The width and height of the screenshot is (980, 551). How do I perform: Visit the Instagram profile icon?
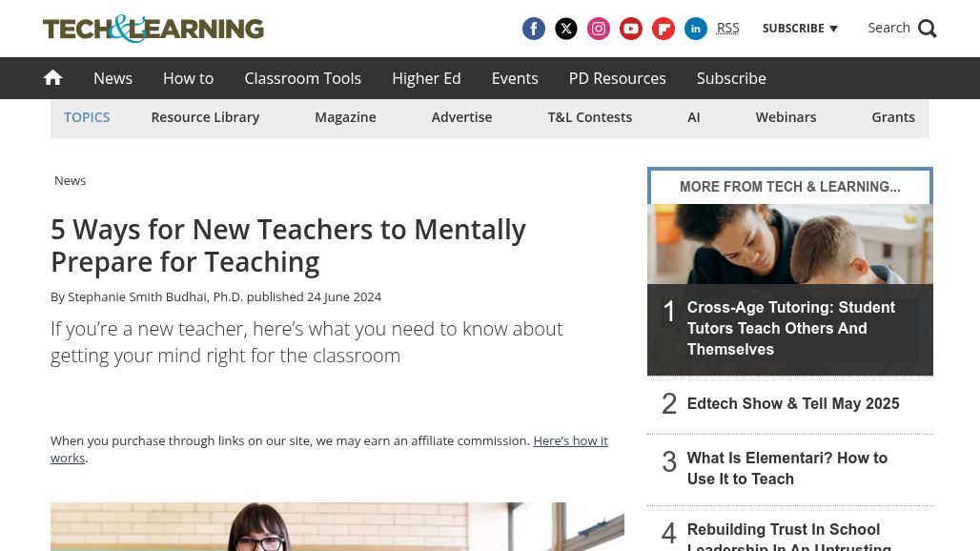point(598,29)
